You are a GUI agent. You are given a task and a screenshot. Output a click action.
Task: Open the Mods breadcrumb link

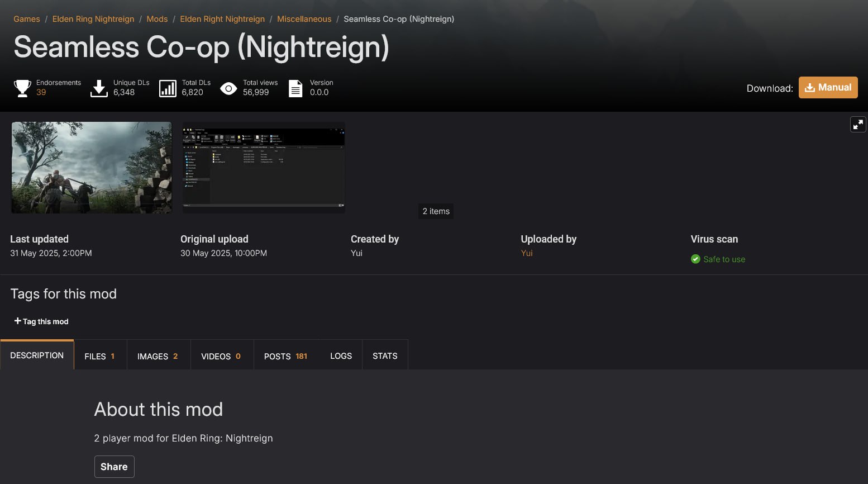pyautogui.click(x=157, y=19)
